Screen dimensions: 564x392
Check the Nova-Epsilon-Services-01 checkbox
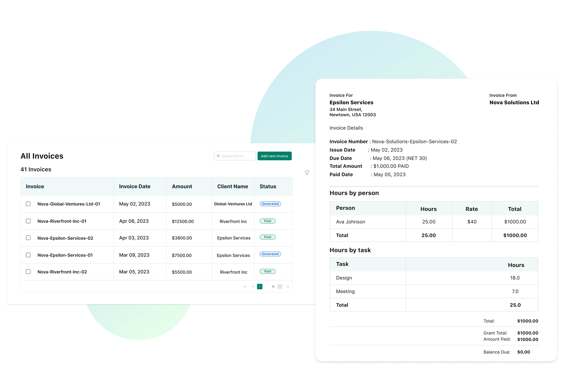[28, 255]
